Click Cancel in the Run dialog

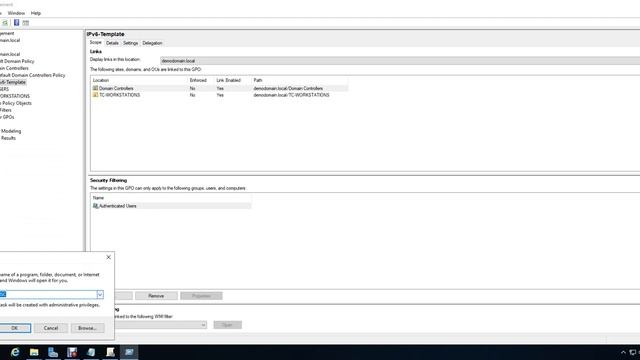click(x=51, y=328)
